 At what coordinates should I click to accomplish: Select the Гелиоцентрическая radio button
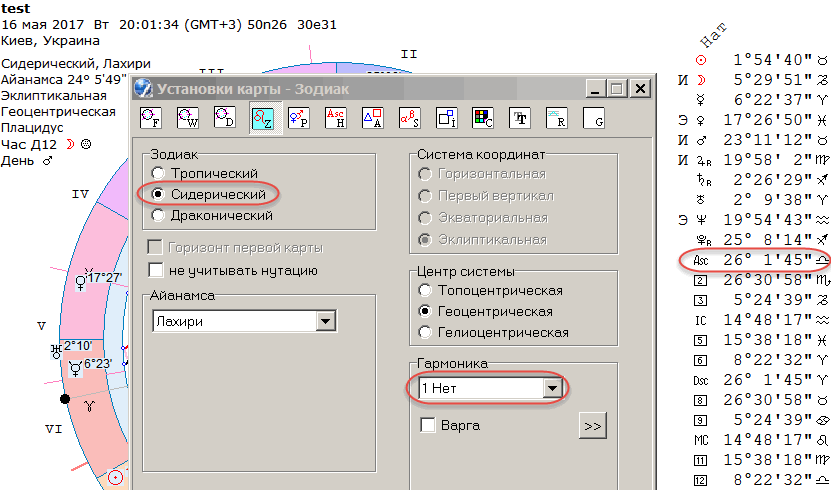pos(427,331)
